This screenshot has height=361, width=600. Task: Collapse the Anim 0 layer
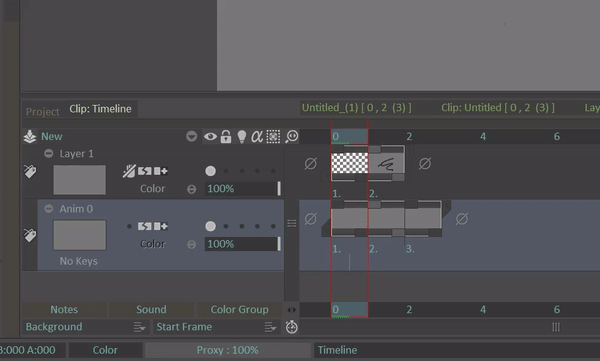click(49, 209)
